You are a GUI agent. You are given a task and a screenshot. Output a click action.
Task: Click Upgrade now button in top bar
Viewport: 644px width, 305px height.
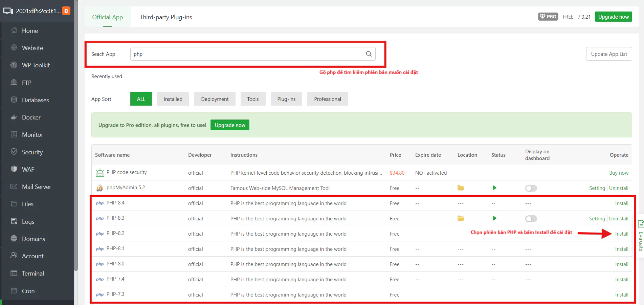coord(613,17)
